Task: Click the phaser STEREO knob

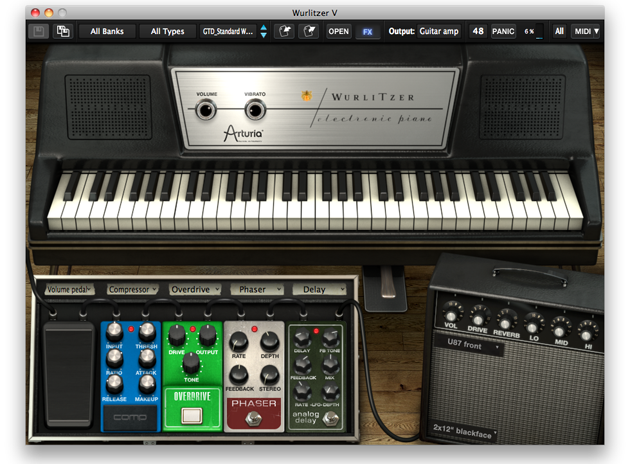Action: [269, 374]
